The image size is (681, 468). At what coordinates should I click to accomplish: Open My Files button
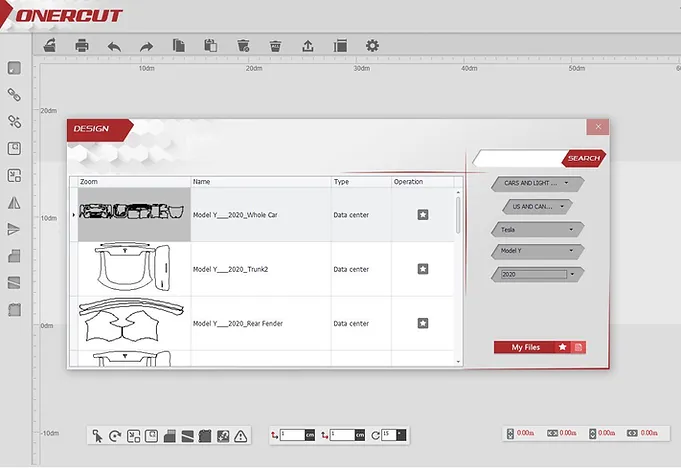click(x=526, y=347)
